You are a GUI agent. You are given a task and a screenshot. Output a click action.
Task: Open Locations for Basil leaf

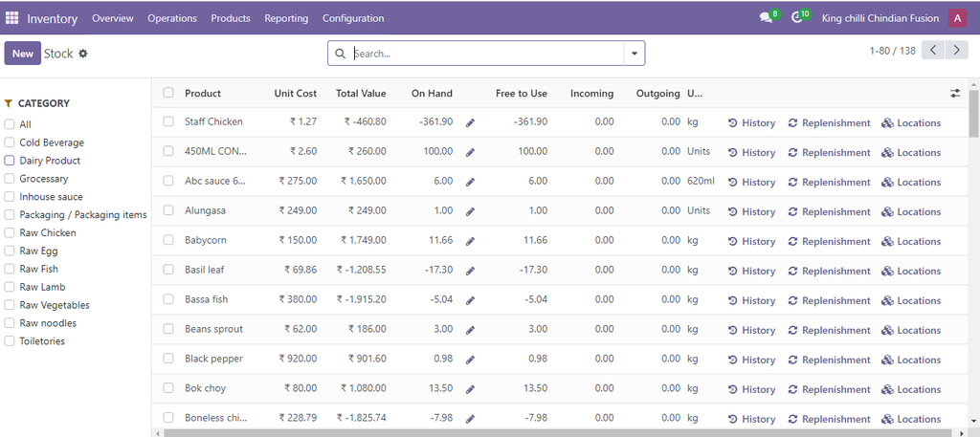point(911,271)
